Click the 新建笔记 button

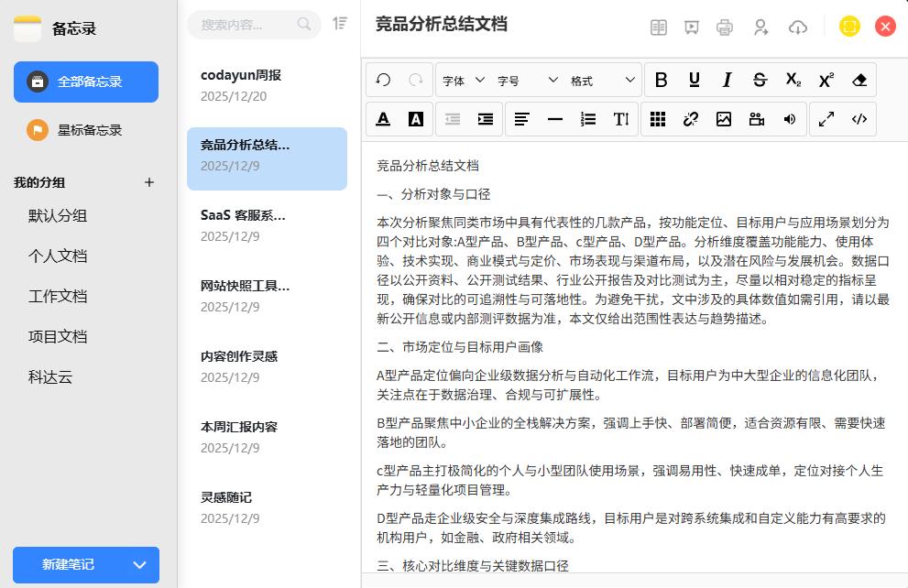[69, 564]
